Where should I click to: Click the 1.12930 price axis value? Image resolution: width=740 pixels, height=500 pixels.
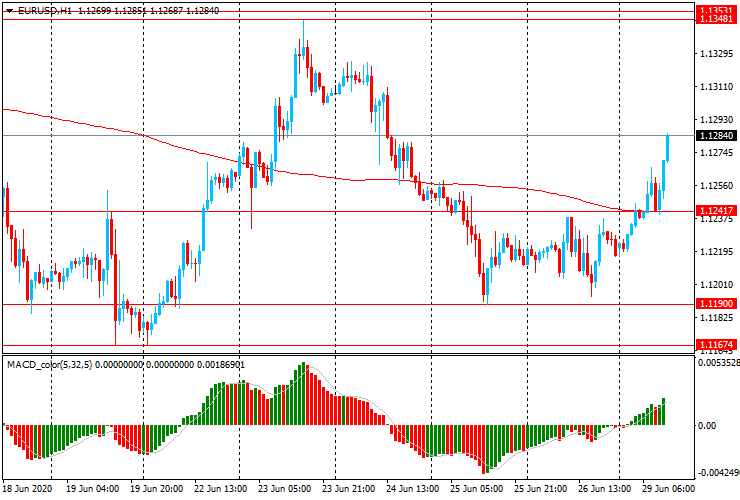point(716,120)
